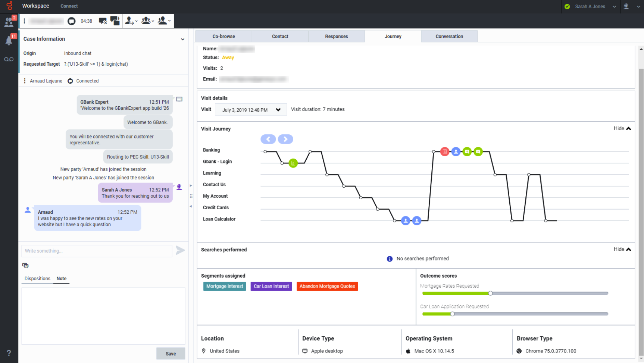Click the standard responses icon below message box
Image resolution: width=644 pixels, height=363 pixels.
tap(25, 265)
